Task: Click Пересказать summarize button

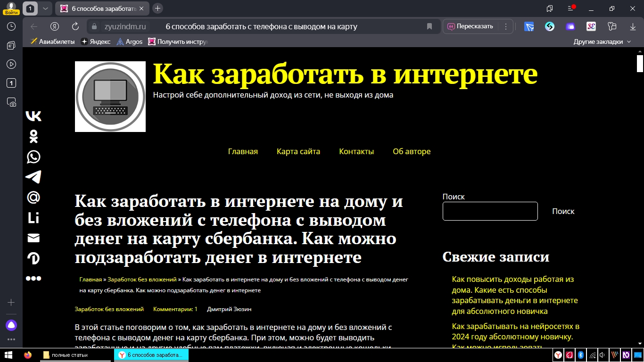Action: click(x=470, y=26)
